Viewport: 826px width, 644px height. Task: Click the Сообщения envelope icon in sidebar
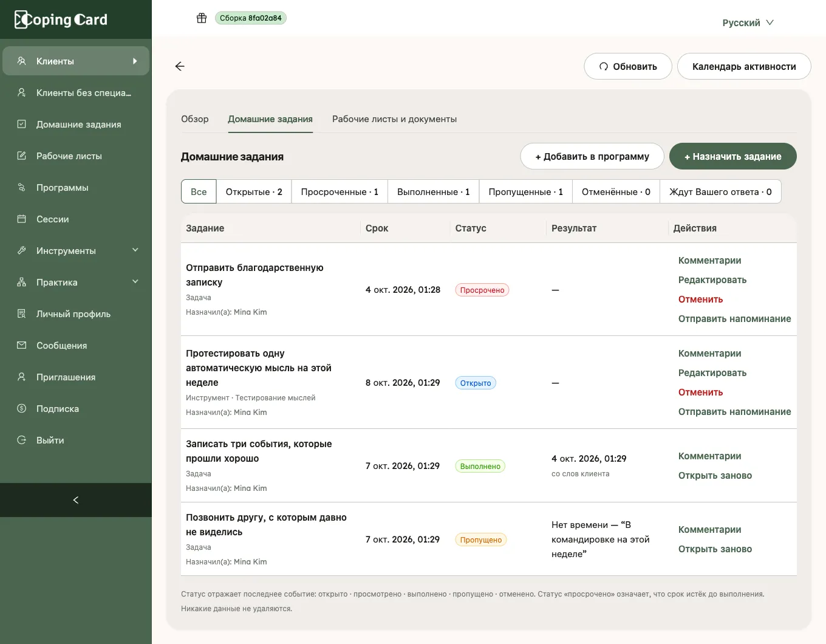point(22,345)
